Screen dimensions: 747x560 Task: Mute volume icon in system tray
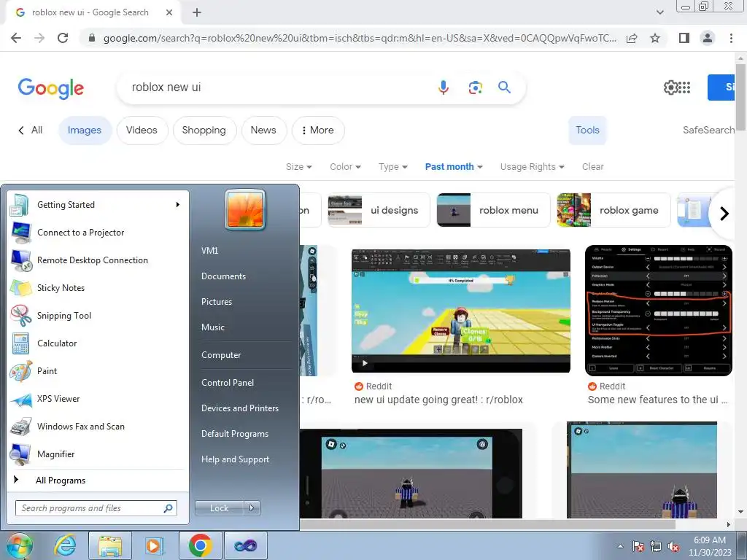point(673,546)
